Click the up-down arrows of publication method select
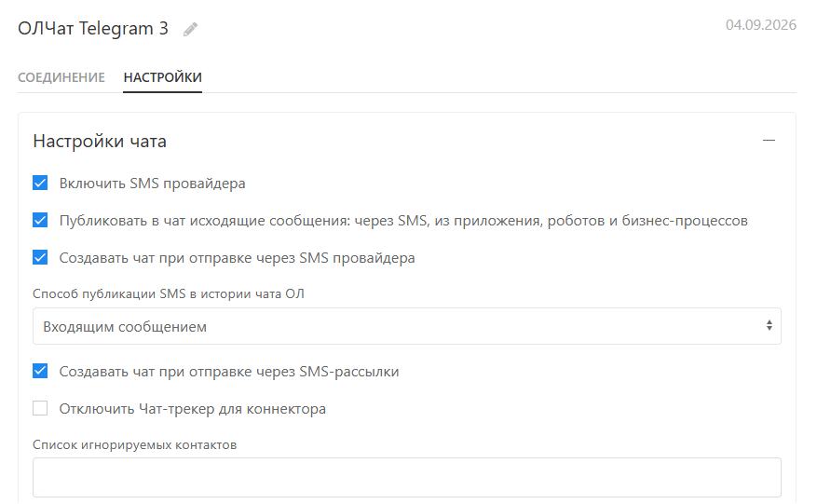The image size is (817, 504). click(769, 326)
